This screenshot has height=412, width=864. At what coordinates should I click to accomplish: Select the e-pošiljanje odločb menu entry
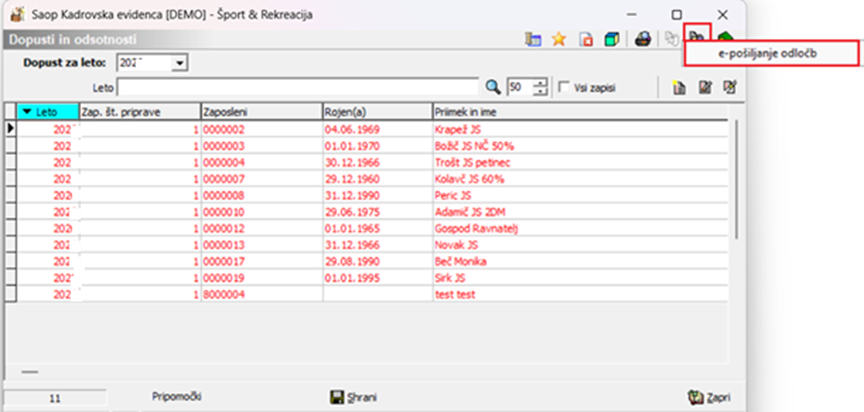coord(771,53)
